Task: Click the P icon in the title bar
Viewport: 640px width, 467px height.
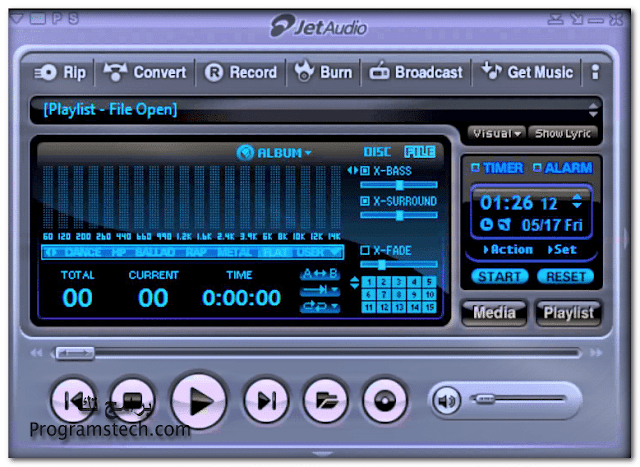Action: coord(57,18)
